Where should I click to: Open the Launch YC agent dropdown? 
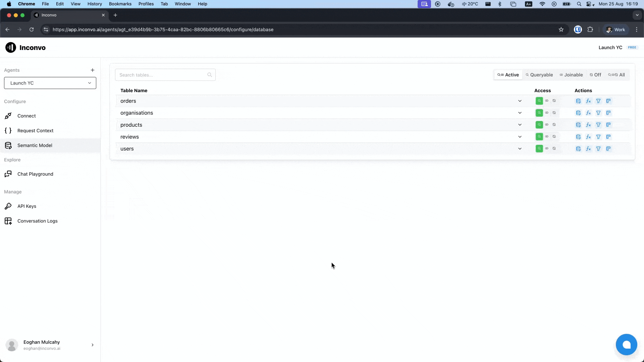tap(50, 83)
